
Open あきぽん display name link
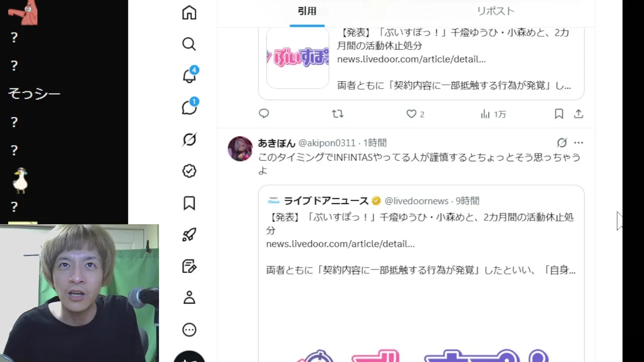click(277, 143)
